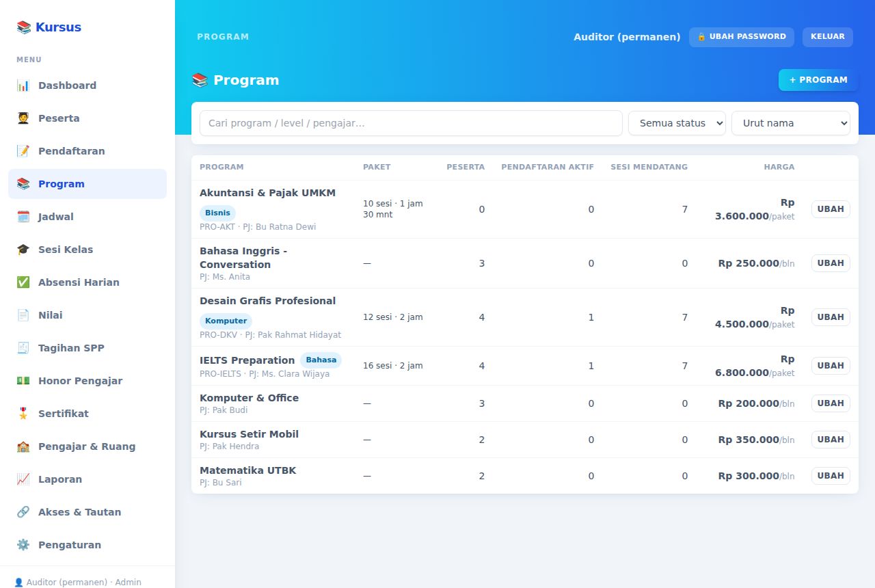Open the Akses & Tautan link icon
The image size is (875, 588).
click(x=23, y=512)
